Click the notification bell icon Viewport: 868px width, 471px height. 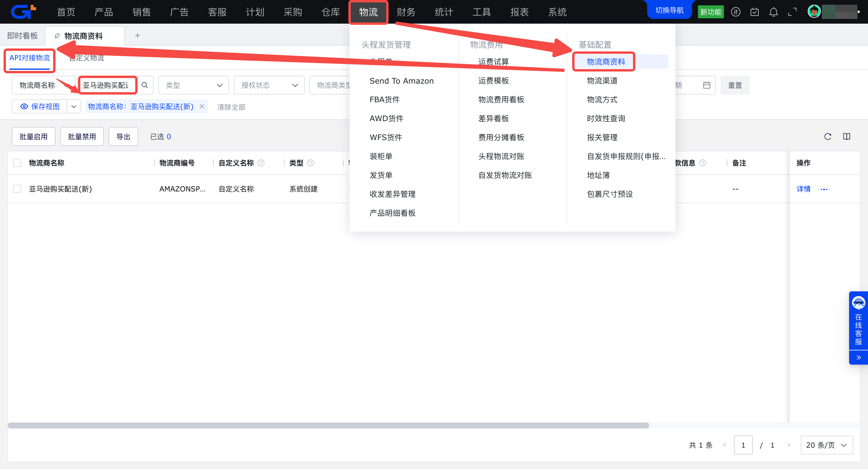[773, 12]
